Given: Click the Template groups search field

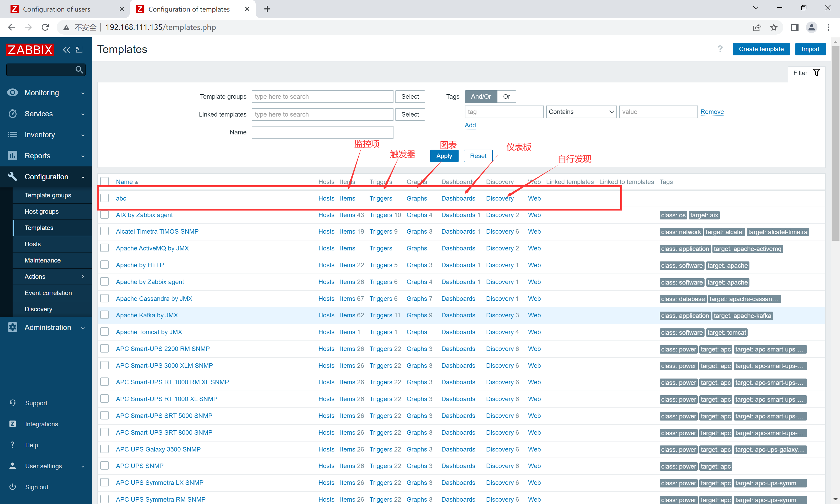Looking at the screenshot, I should click(322, 96).
